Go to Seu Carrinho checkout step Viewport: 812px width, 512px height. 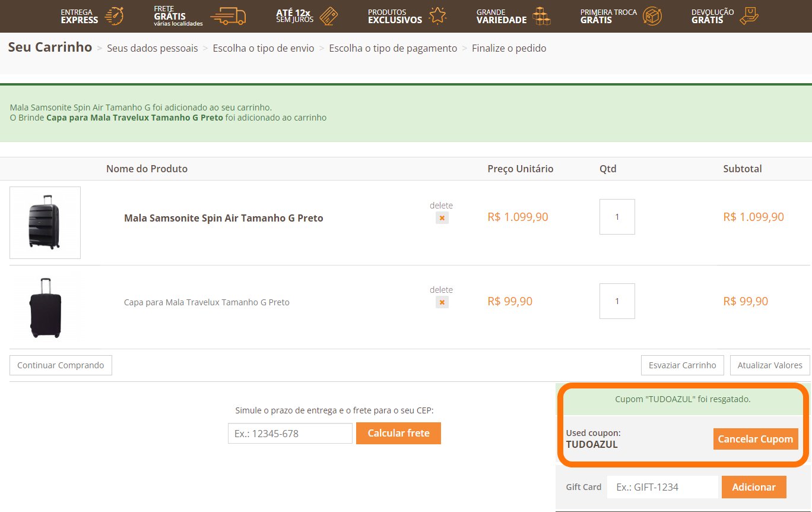[x=50, y=47]
